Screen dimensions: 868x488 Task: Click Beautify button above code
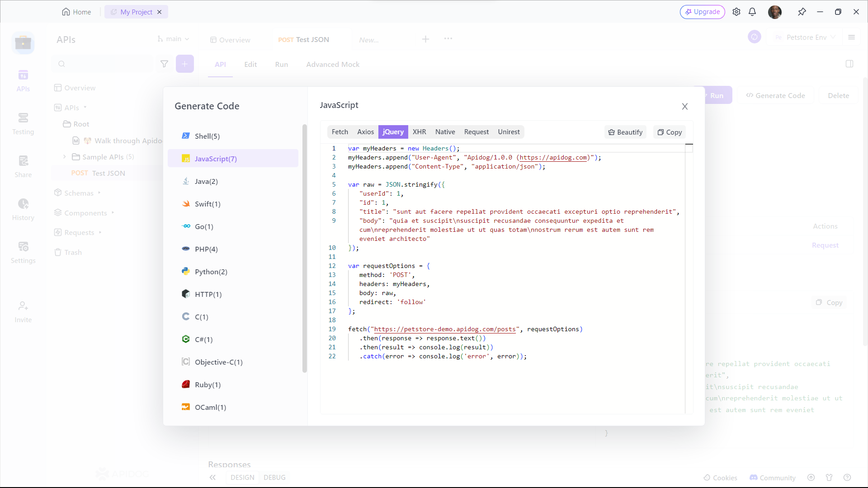625,132
